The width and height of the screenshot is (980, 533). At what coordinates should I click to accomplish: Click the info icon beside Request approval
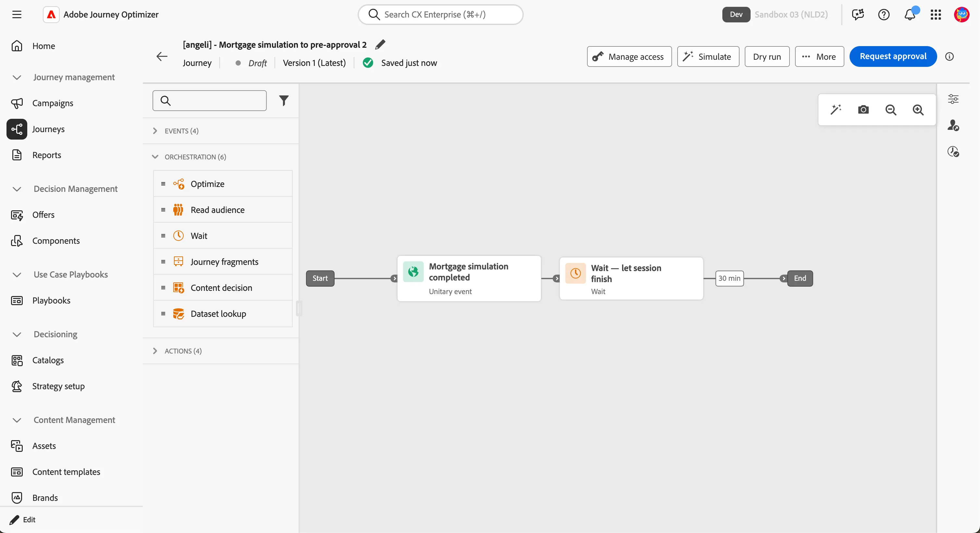[949, 56]
